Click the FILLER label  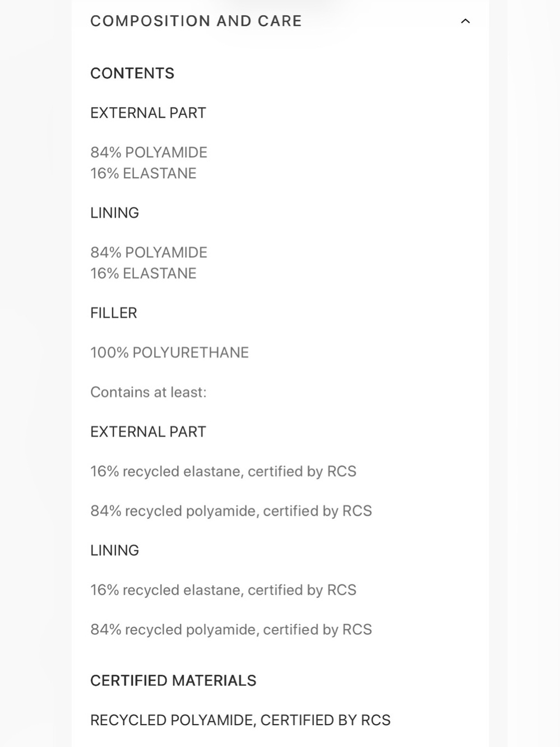(x=113, y=313)
